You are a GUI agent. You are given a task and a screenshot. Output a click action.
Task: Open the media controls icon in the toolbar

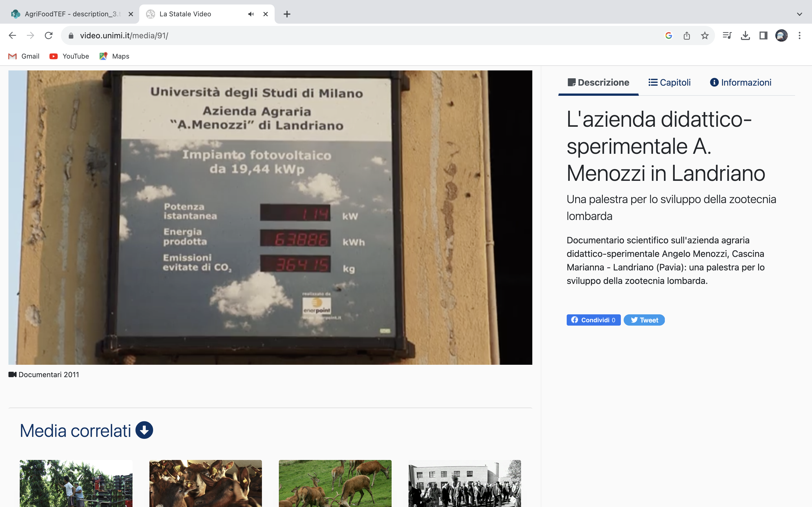(727, 35)
